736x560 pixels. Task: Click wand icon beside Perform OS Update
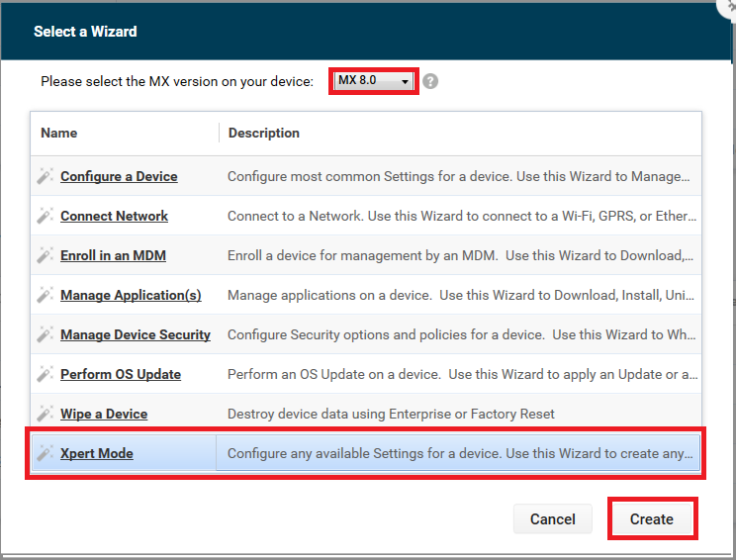(46, 374)
